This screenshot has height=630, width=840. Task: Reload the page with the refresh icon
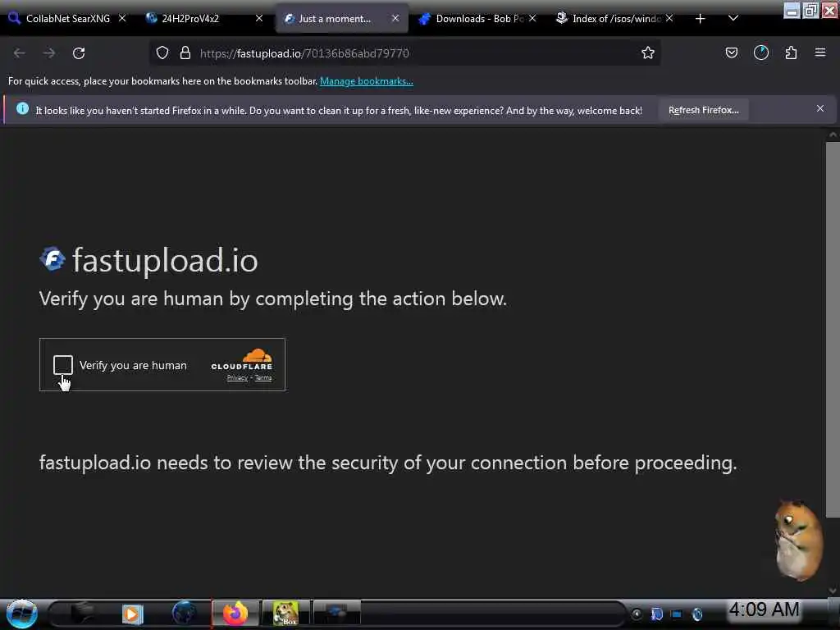click(x=79, y=53)
